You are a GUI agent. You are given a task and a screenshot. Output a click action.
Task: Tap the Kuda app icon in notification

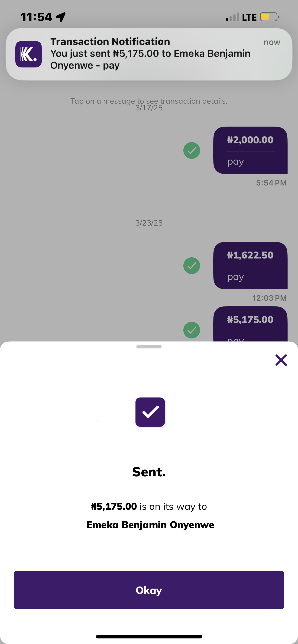(x=29, y=54)
